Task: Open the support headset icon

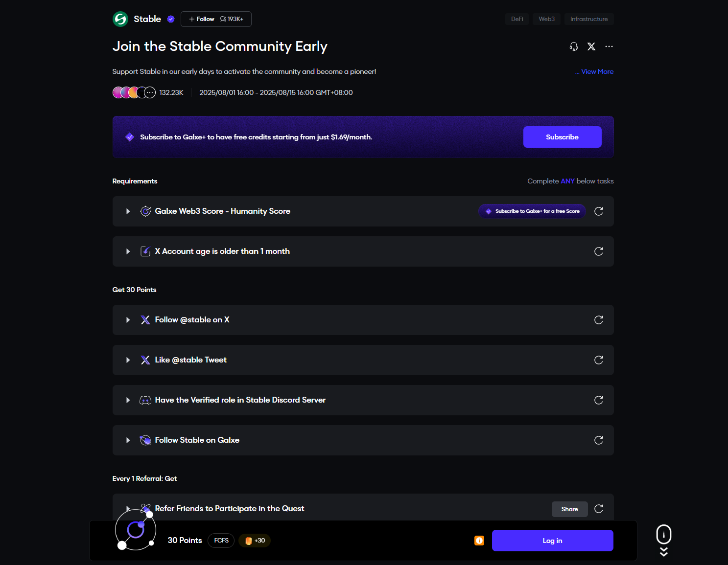Action: click(573, 46)
